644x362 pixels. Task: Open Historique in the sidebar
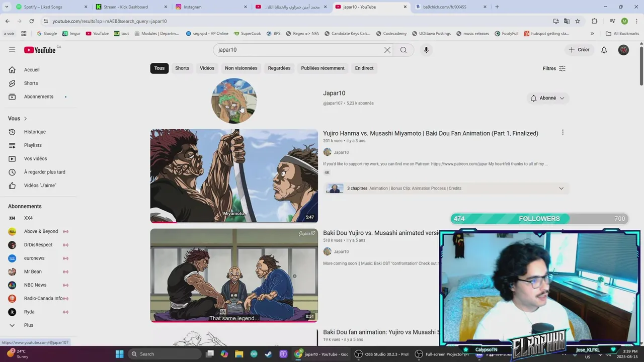pos(38,132)
